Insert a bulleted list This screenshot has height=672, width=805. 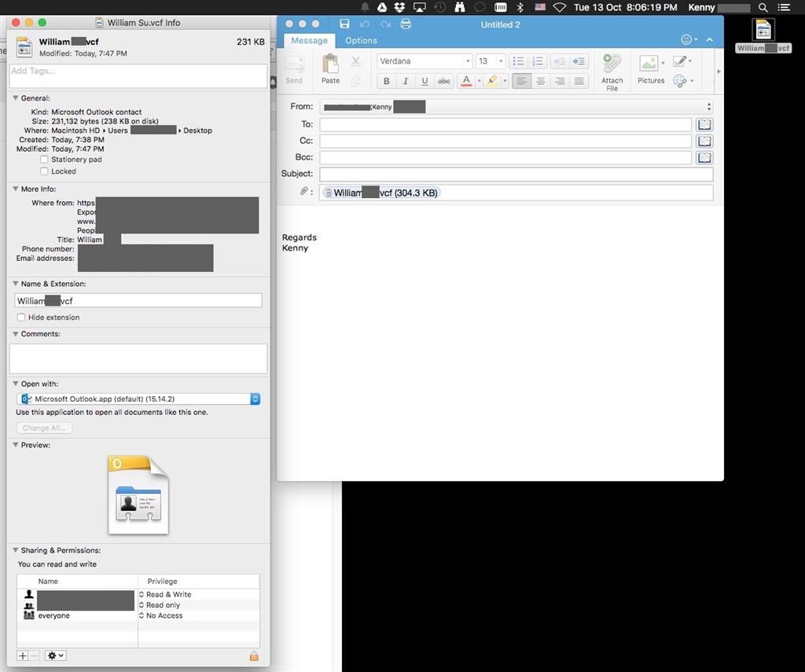point(519,61)
